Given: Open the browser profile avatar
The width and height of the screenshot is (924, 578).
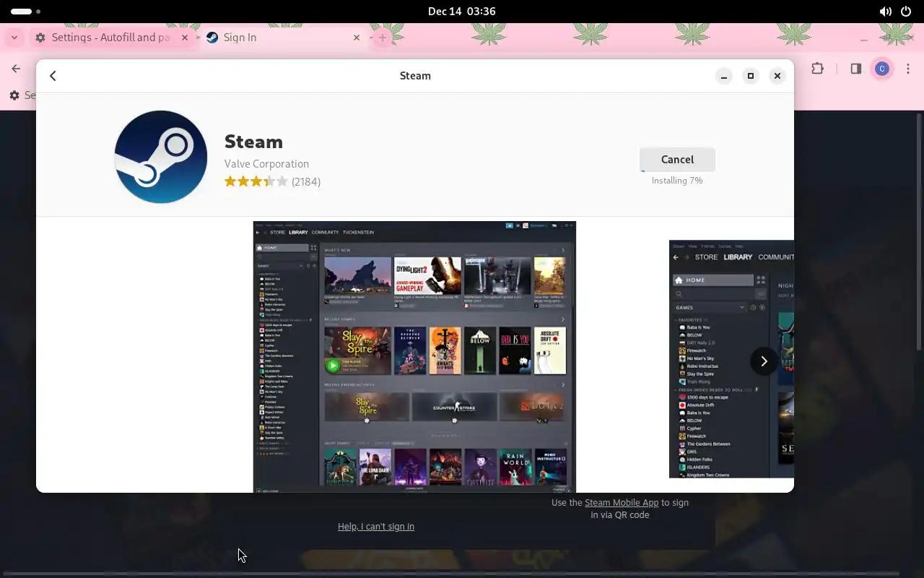Looking at the screenshot, I should 881,69.
